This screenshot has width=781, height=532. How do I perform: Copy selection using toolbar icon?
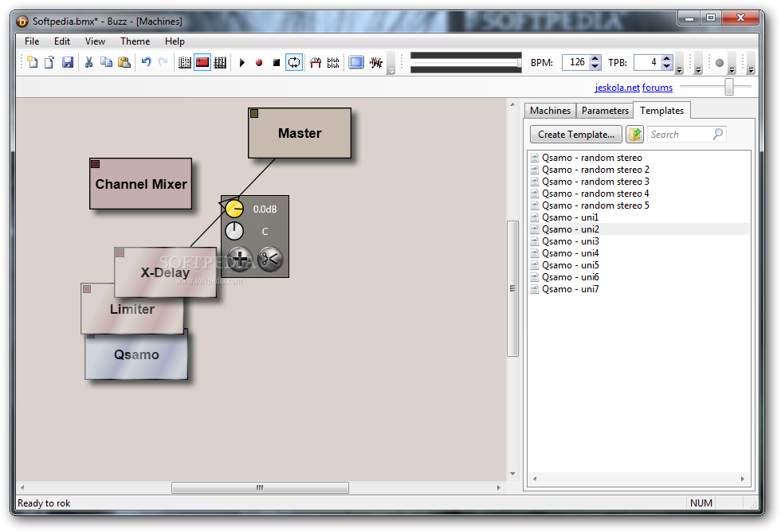pos(106,62)
